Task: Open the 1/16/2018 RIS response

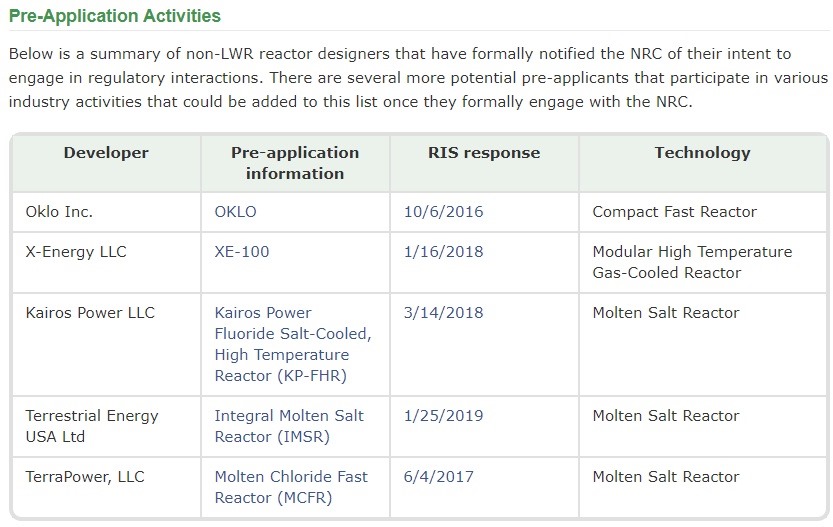Action: (x=444, y=251)
